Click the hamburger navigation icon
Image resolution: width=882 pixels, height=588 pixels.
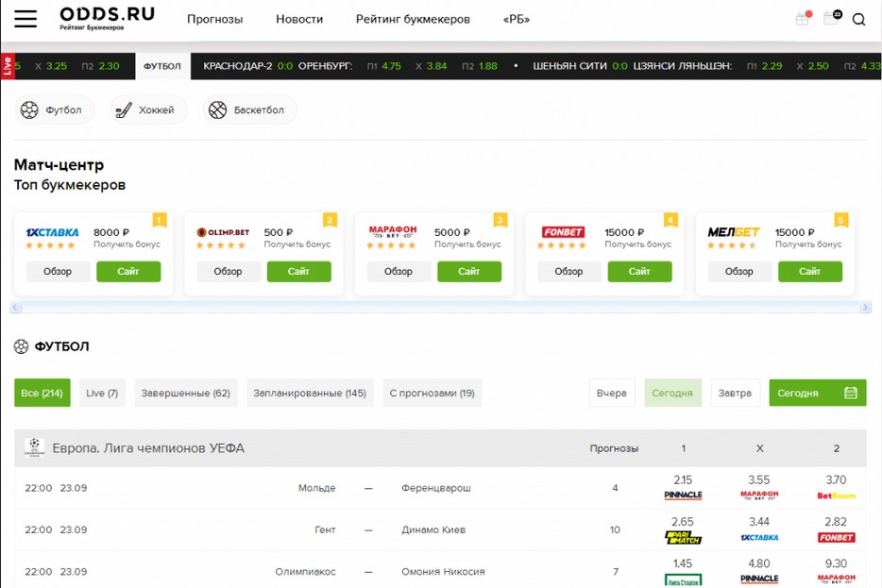coord(26,19)
